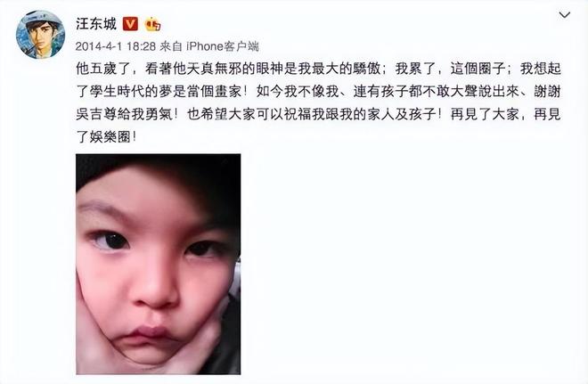
Task: Click the orange verified V badge
Action: [x=130, y=24]
